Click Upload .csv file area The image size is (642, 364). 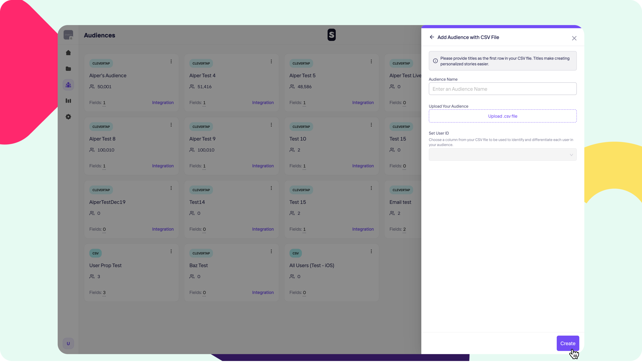502,116
